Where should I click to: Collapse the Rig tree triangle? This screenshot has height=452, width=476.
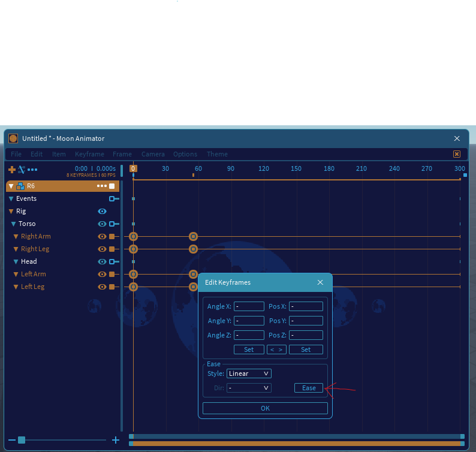pyautogui.click(x=11, y=211)
